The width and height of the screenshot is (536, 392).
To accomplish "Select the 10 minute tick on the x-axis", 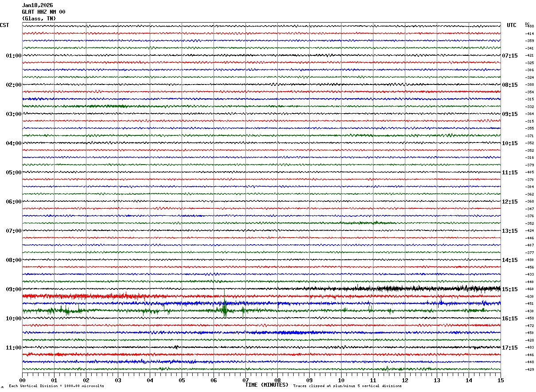I will (341, 380).
